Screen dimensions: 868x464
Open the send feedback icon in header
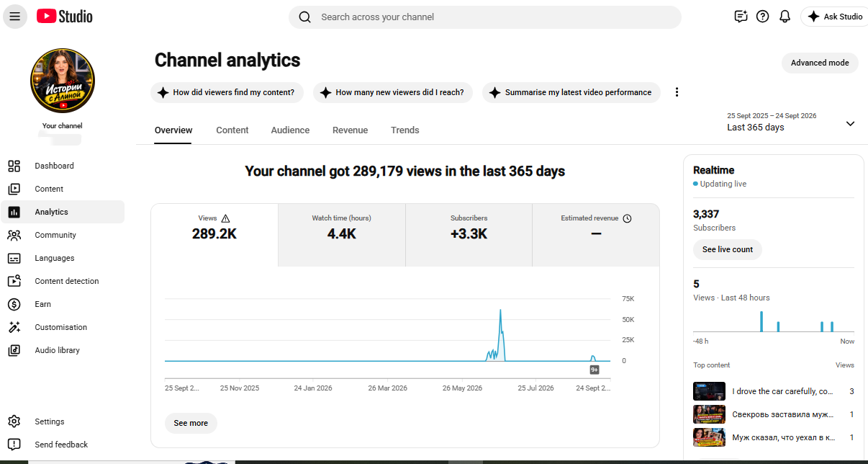click(741, 17)
